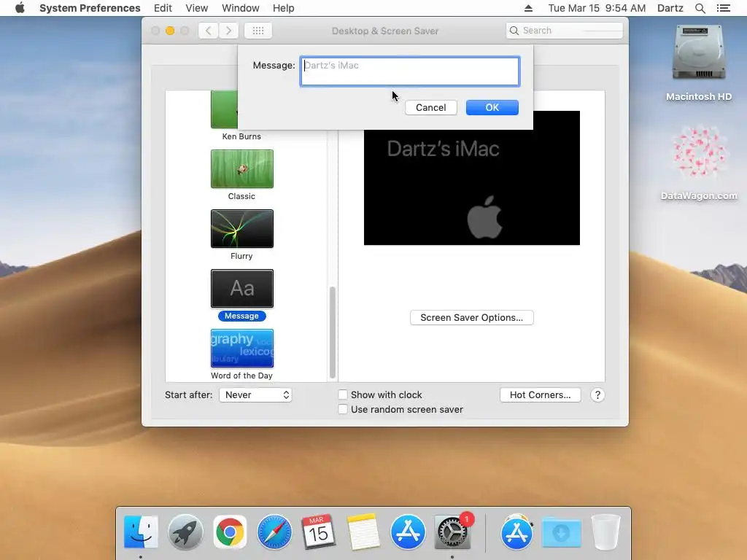Show all preferences grid button
Viewport: 747px width, 560px height.
[x=258, y=31]
